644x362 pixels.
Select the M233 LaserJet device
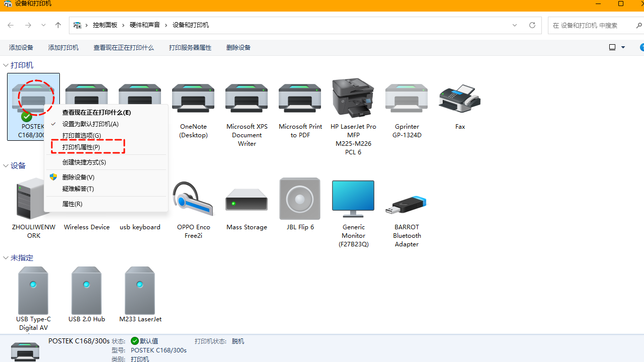click(x=140, y=295)
